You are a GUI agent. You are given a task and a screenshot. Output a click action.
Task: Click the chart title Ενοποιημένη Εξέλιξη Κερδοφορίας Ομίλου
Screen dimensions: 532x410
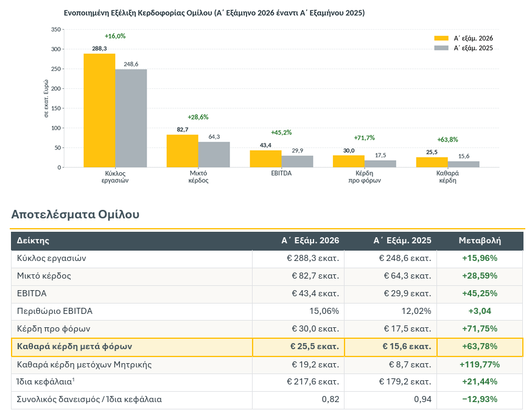tap(214, 13)
